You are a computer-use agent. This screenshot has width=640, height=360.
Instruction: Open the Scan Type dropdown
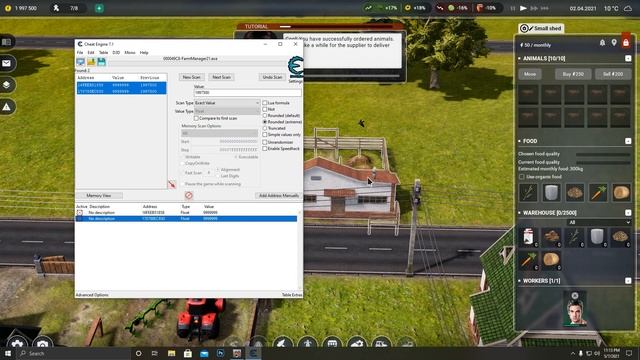[x=227, y=103]
